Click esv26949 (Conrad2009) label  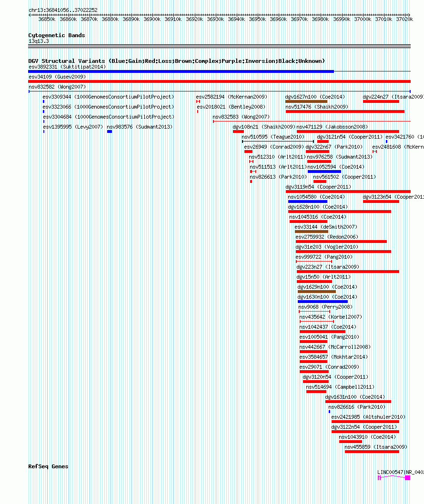tap(274, 147)
